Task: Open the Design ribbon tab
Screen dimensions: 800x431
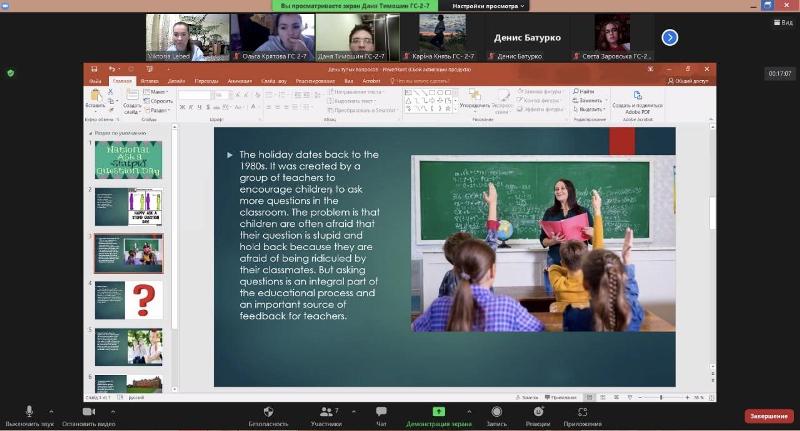Action: [176, 81]
